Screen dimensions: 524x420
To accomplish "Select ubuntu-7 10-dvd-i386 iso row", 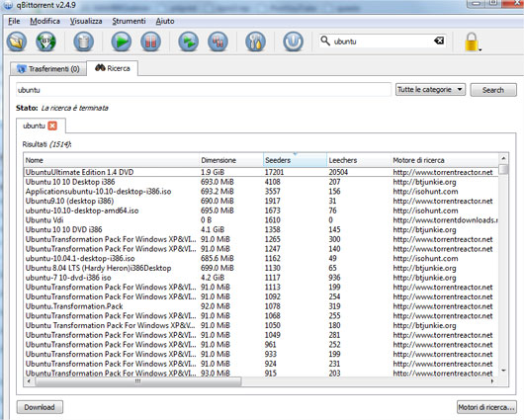I will pyautogui.click(x=261, y=278).
